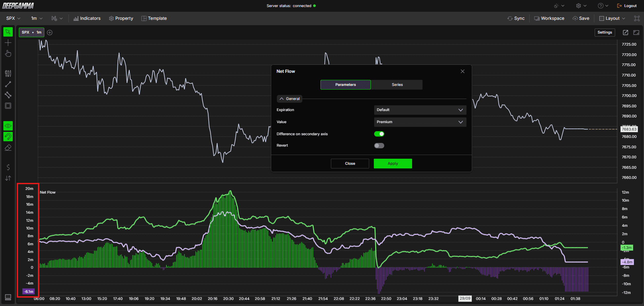
Task: Open the SPX symbol dropdown
Action: click(13, 18)
